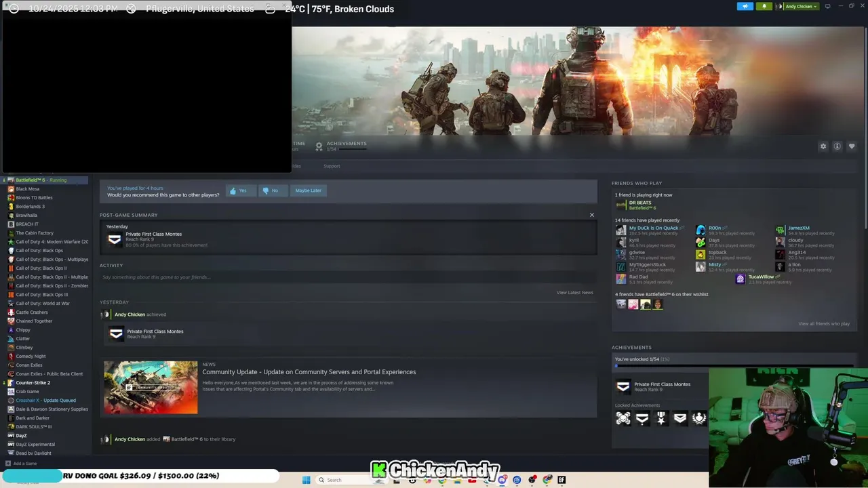
Task: Open Community Update news thumbnail
Action: (151, 387)
